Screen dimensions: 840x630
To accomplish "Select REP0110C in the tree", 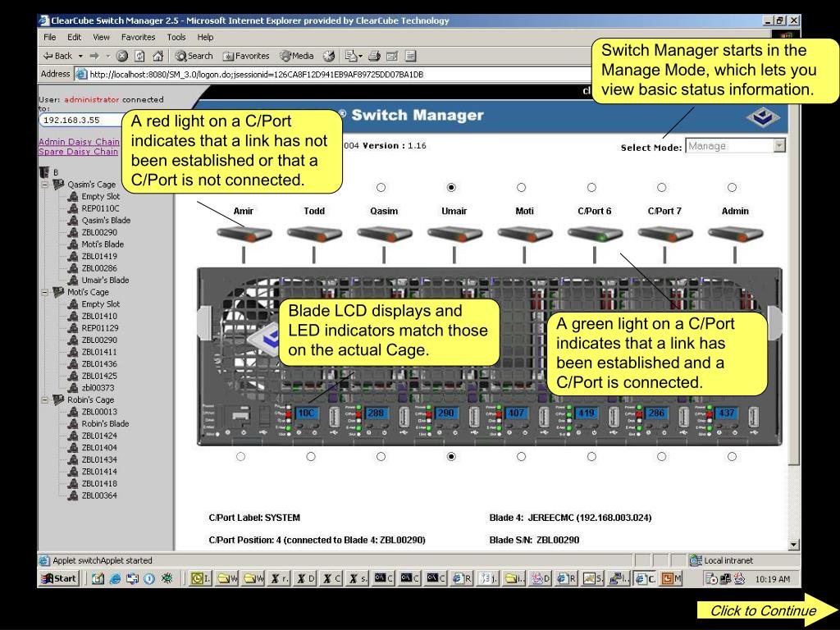I will pos(100,208).
